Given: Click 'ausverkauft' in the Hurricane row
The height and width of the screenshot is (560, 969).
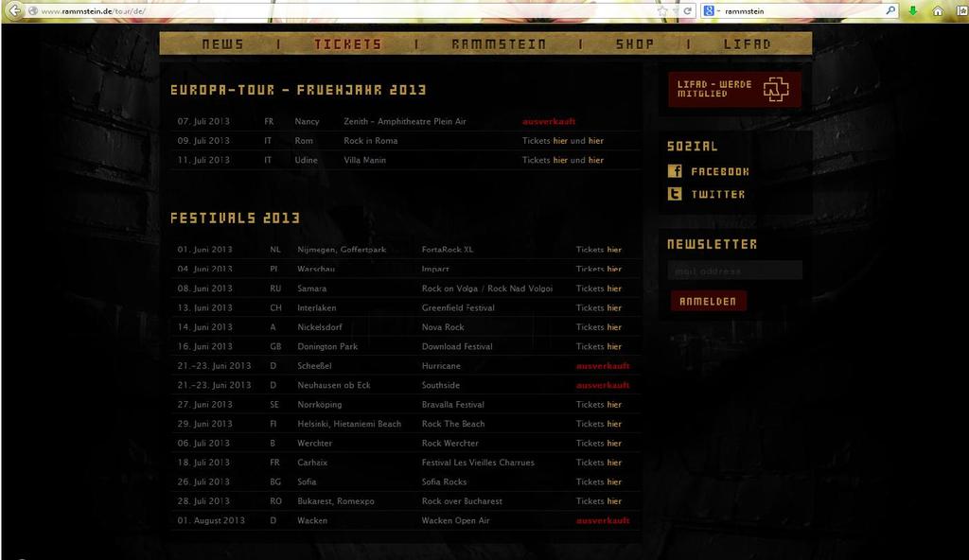Looking at the screenshot, I should 603,366.
